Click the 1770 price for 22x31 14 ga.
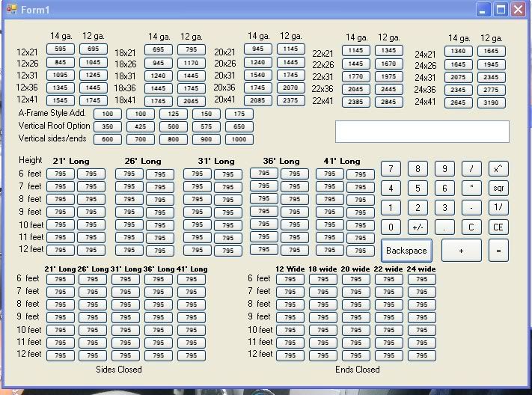The image size is (532, 395). click(x=356, y=76)
